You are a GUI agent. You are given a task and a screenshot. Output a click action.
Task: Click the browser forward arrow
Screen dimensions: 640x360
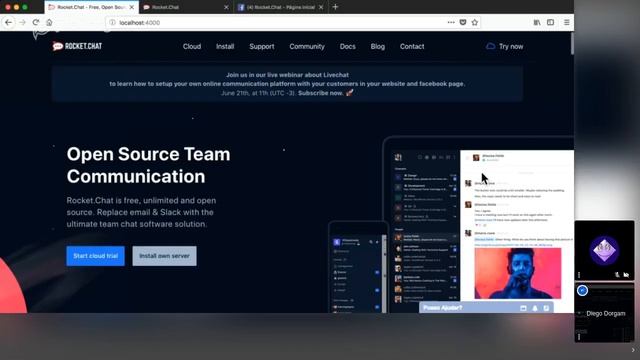22,22
